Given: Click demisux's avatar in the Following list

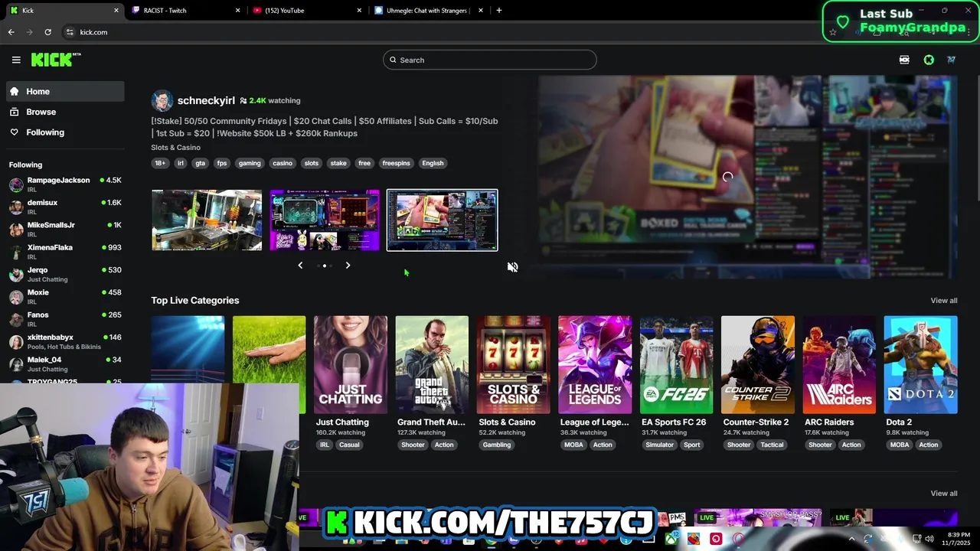Looking at the screenshot, I should tap(16, 207).
